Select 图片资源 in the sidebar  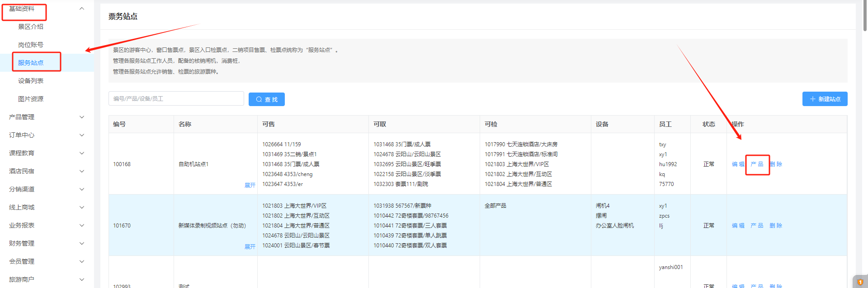tap(31, 99)
